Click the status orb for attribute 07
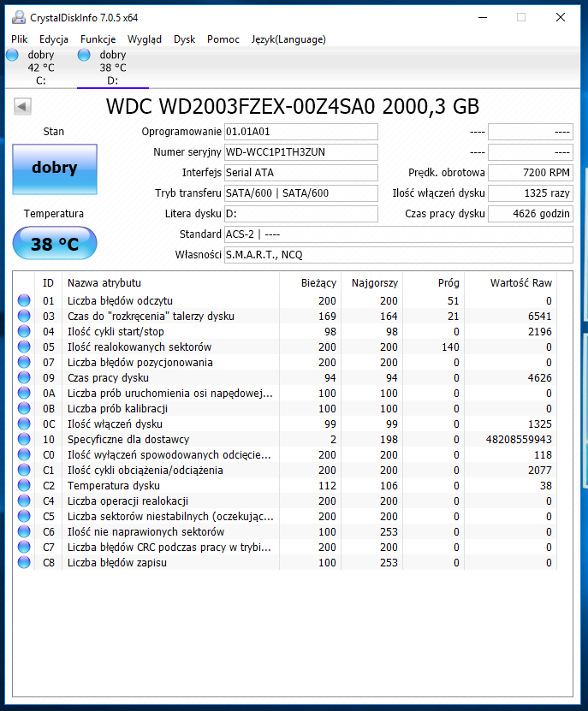Image resolution: width=588 pixels, height=711 pixels. [x=24, y=362]
